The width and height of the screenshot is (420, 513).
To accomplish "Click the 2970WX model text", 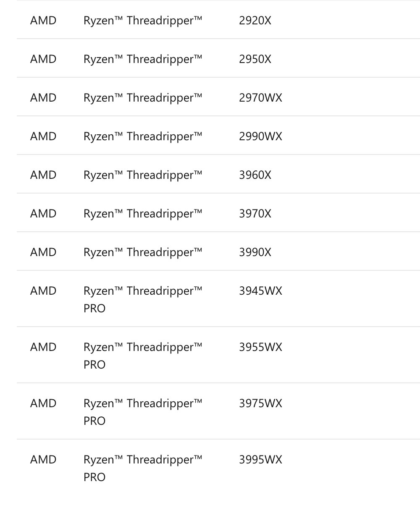I will tap(260, 97).
